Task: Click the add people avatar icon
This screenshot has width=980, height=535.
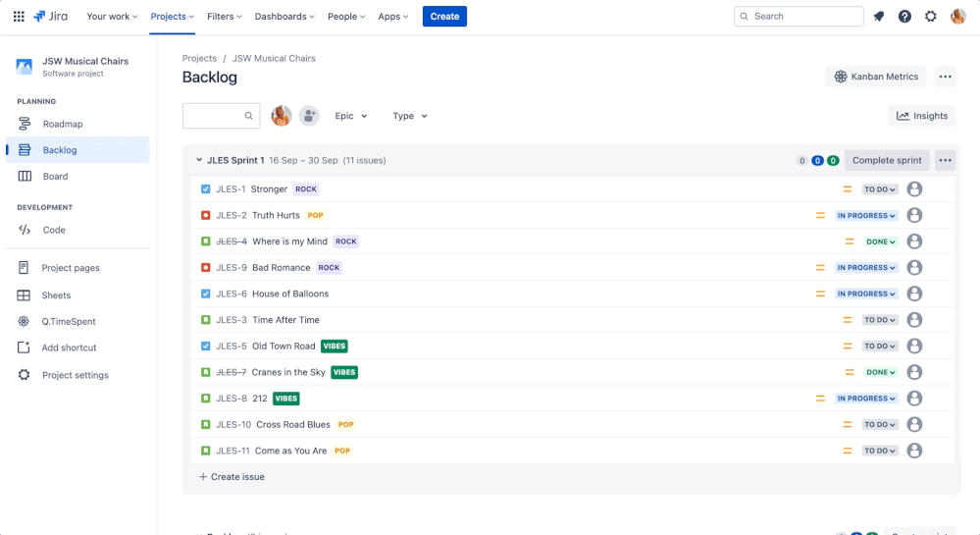Action: click(309, 116)
